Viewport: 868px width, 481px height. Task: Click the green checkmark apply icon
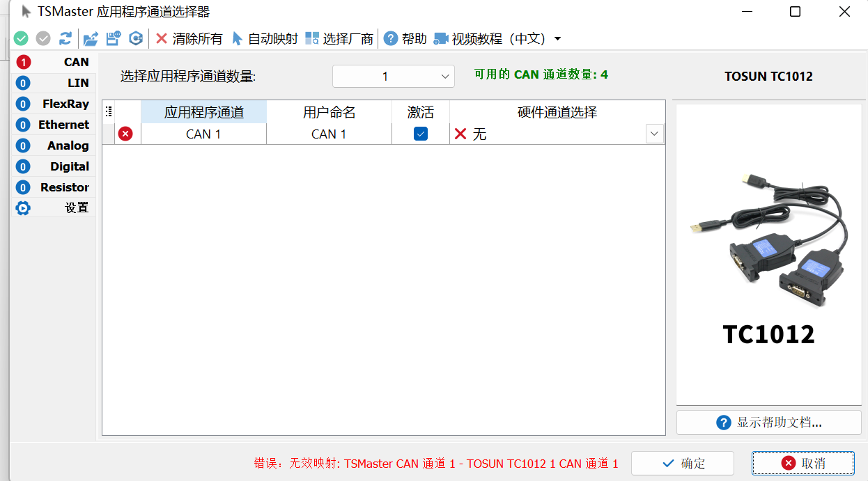(21, 38)
